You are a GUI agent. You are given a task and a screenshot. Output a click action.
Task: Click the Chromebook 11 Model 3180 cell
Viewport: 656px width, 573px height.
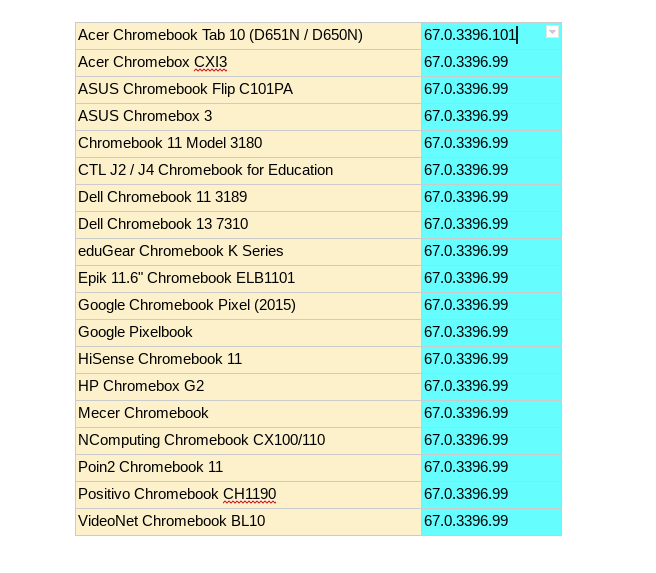click(x=170, y=144)
